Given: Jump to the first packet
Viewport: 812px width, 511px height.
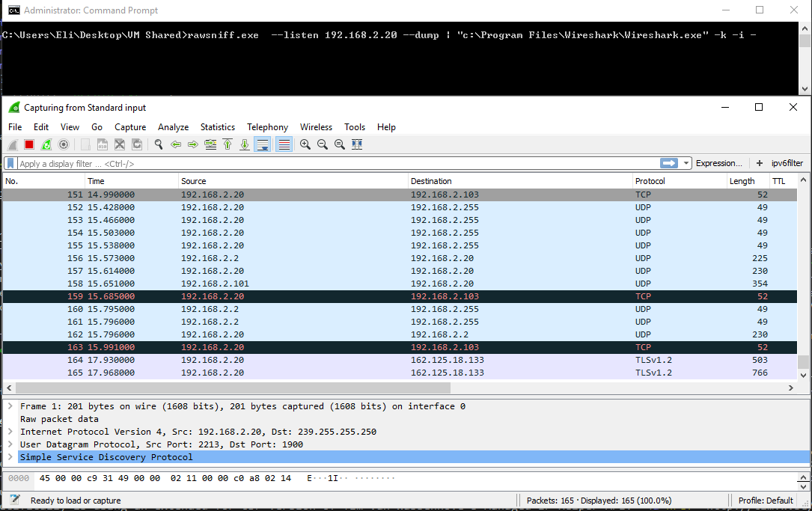Looking at the screenshot, I should coord(228,145).
